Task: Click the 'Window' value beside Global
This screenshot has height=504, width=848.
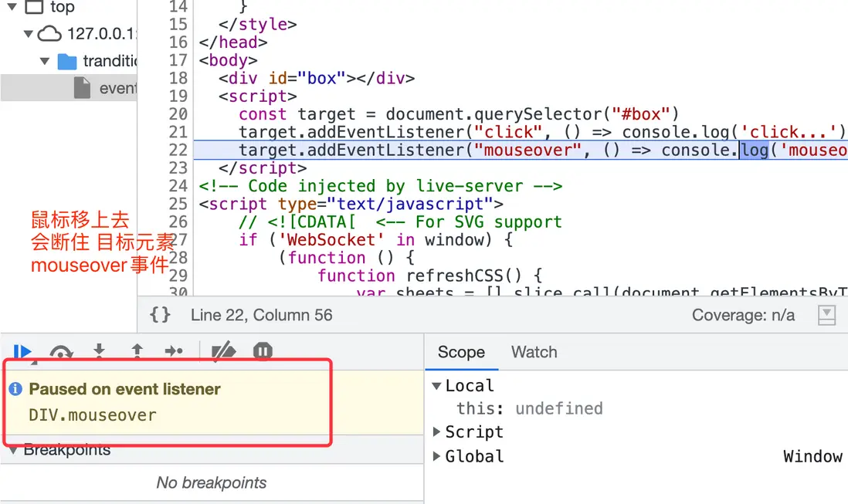Action: tap(812, 456)
